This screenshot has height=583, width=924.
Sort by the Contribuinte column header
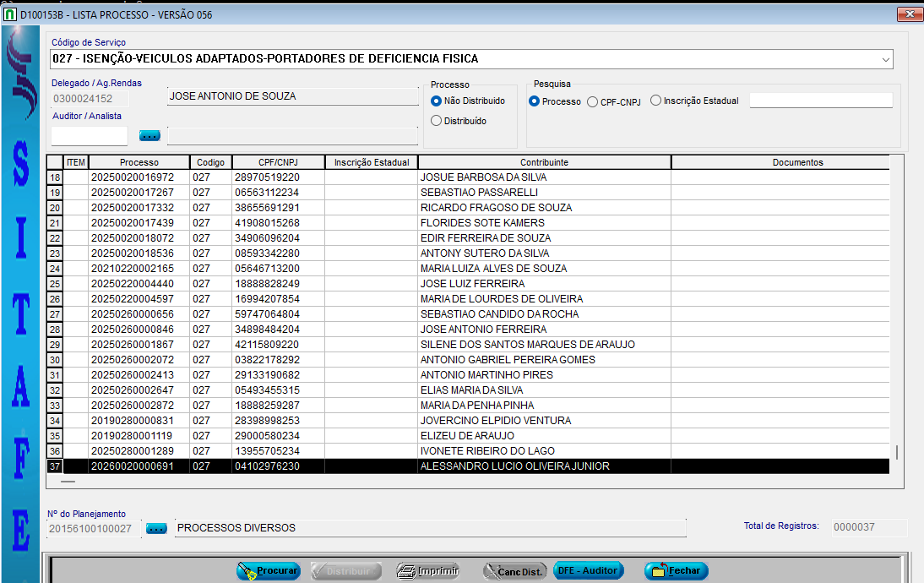tap(544, 162)
